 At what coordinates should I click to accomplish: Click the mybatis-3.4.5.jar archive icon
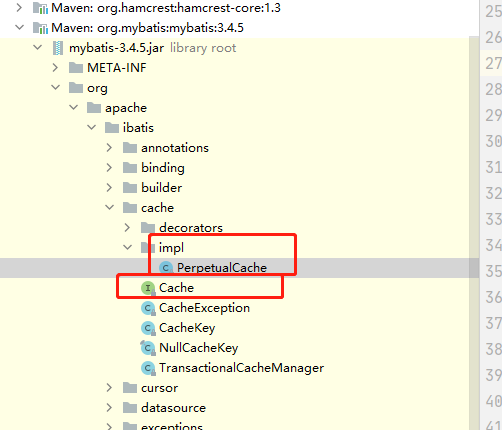coord(58,48)
